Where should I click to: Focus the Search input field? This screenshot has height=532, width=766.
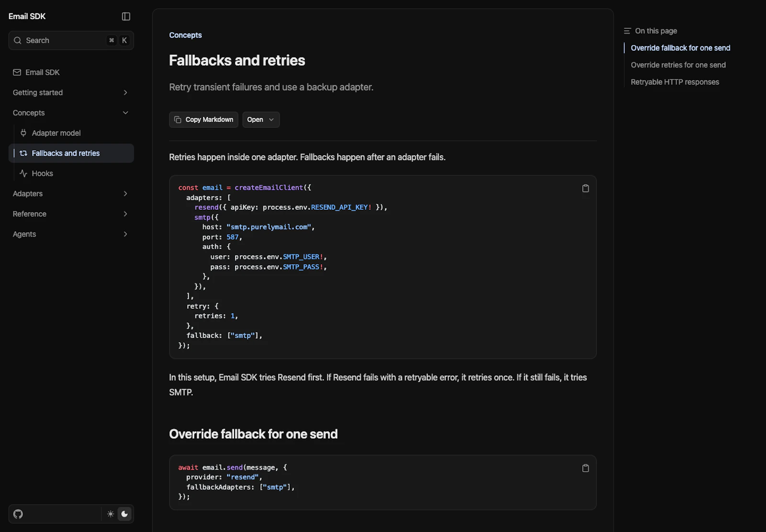[x=71, y=40]
